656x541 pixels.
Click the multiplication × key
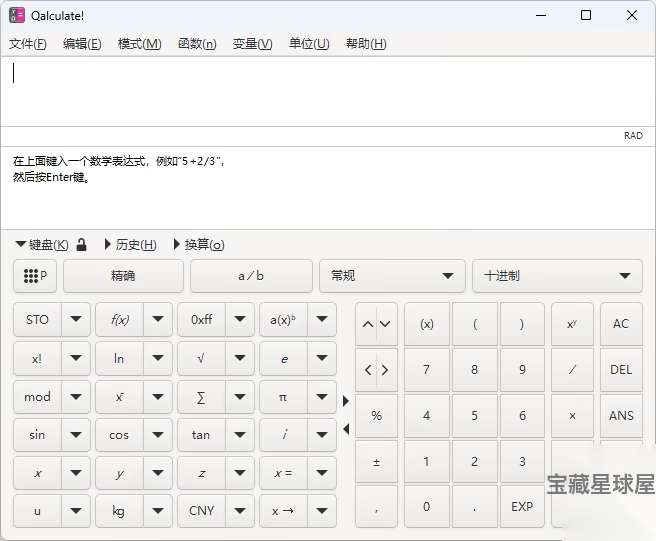click(572, 415)
